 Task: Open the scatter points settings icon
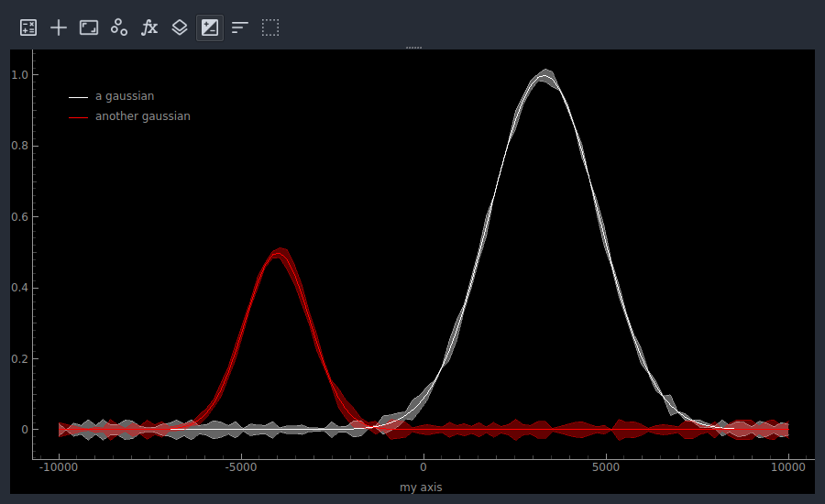click(x=119, y=27)
